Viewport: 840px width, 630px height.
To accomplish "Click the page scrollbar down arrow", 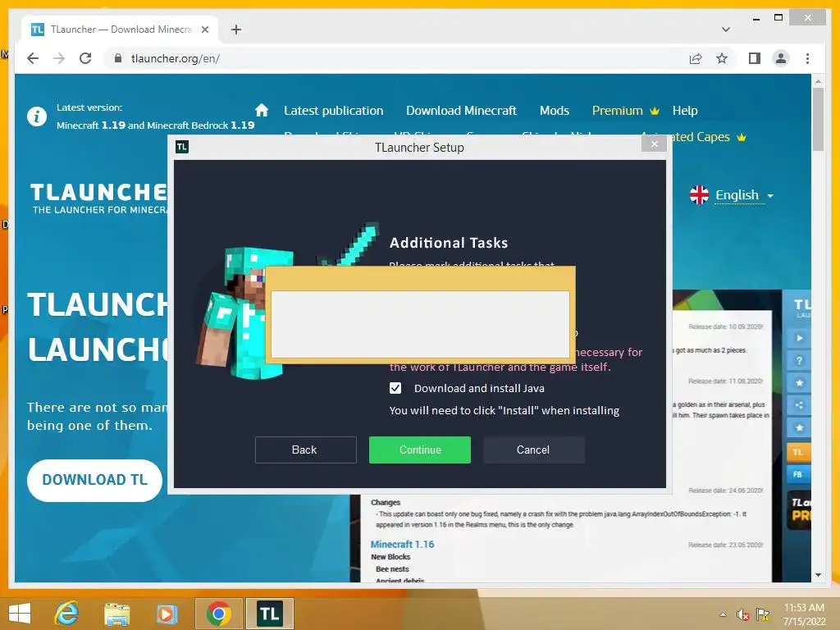I will tap(818, 575).
